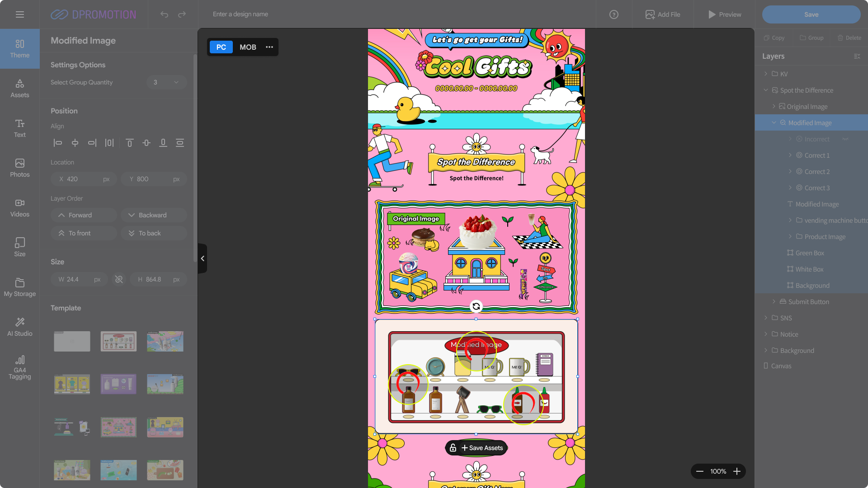Click the redo arrow icon
868x488 pixels.
[x=182, y=14]
